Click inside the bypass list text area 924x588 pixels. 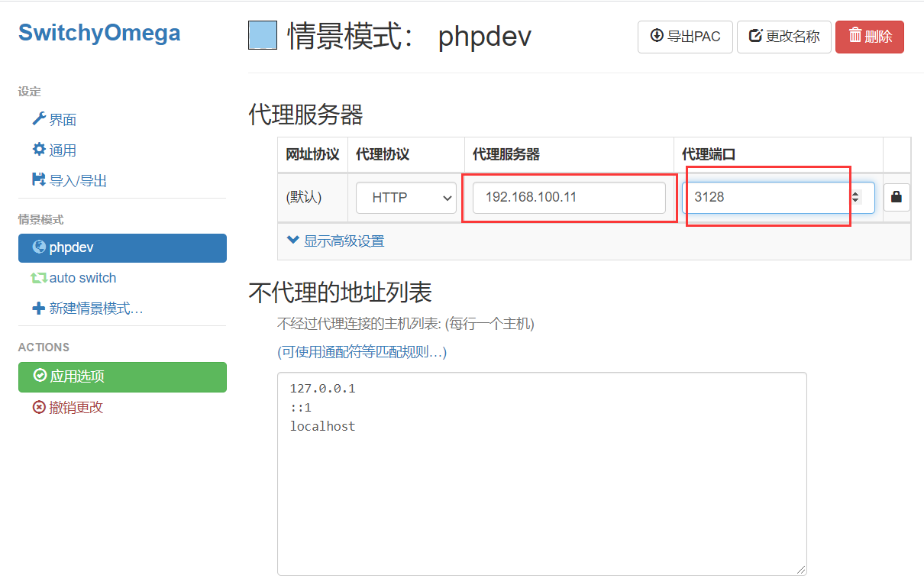tap(542, 473)
